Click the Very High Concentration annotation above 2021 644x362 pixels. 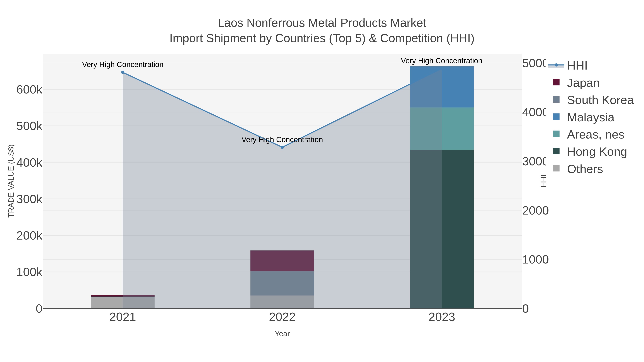[123, 65]
